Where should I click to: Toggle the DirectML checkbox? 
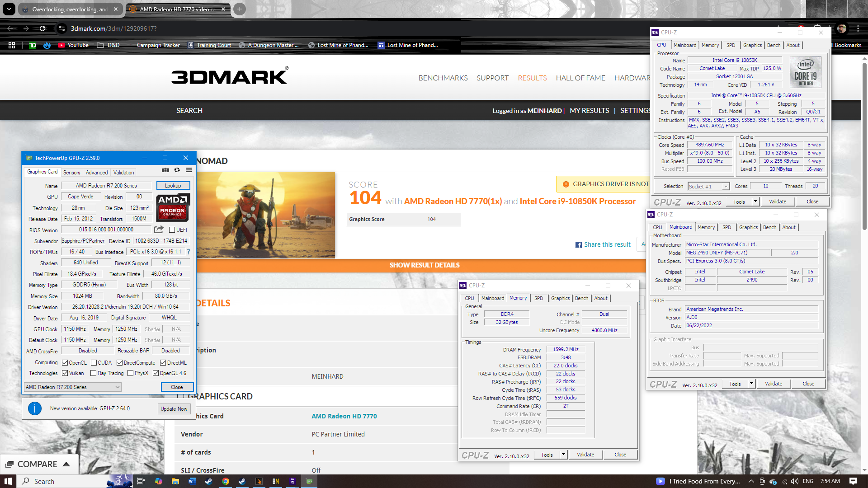(x=163, y=363)
